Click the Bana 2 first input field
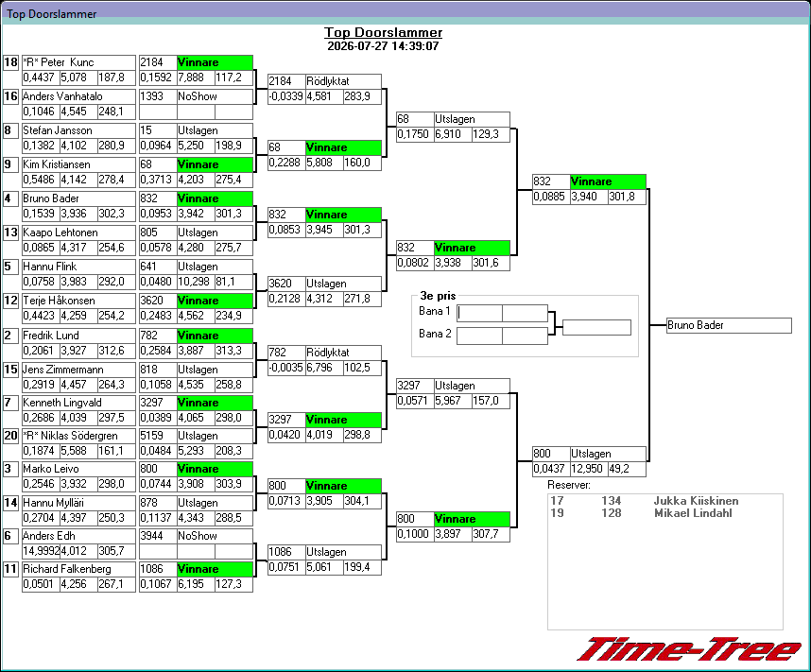The width and height of the screenshot is (811, 672). 479,336
